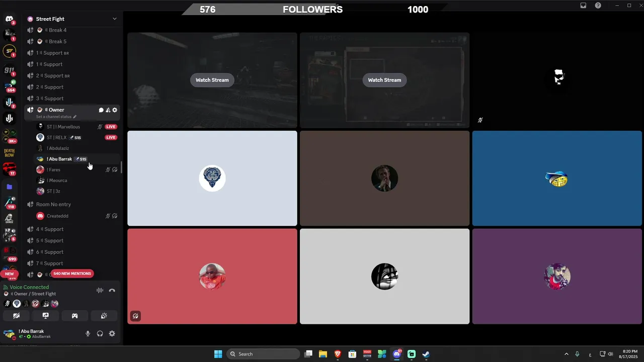Open Steam from the taskbar

[426, 354]
